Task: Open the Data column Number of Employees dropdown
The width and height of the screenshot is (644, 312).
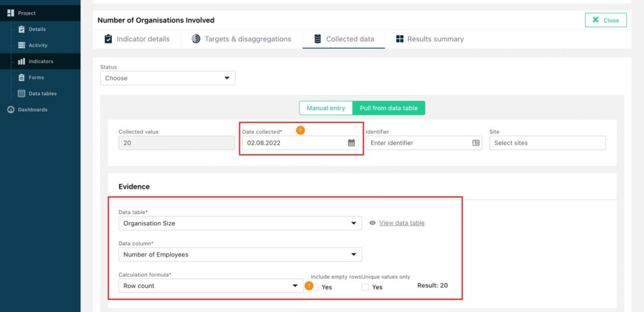Action: tap(240, 255)
